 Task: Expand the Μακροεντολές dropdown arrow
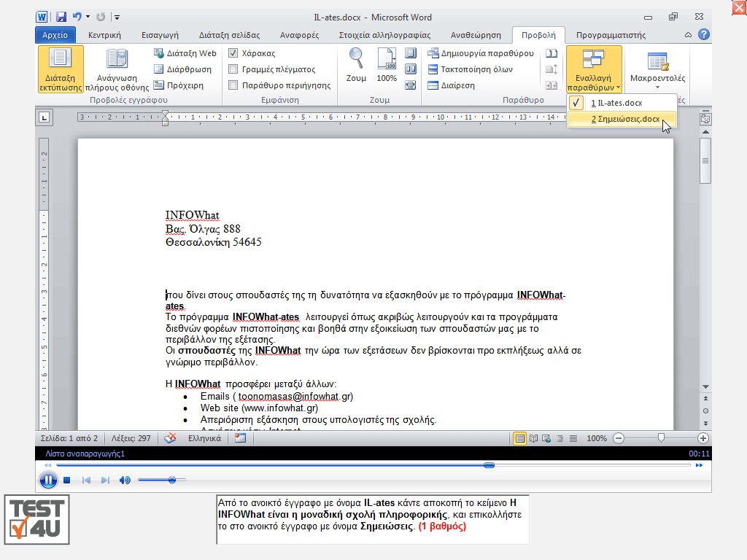(657, 87)
